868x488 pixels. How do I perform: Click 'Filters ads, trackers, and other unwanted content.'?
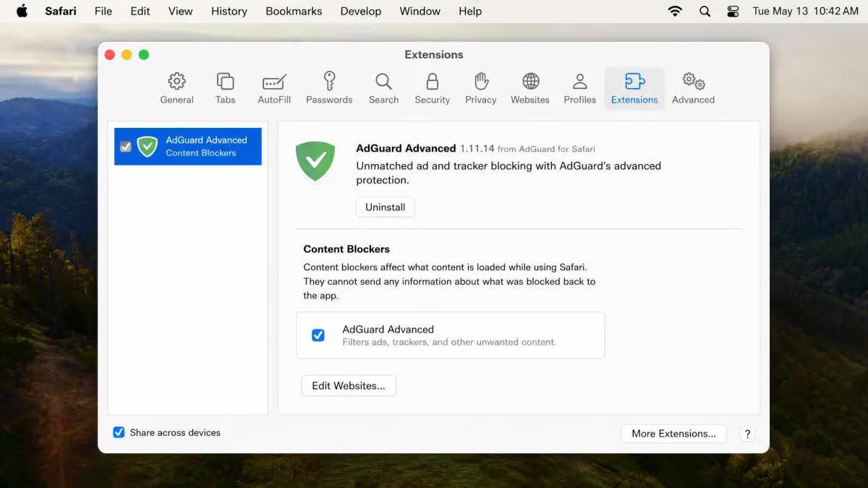coord(449,342)
